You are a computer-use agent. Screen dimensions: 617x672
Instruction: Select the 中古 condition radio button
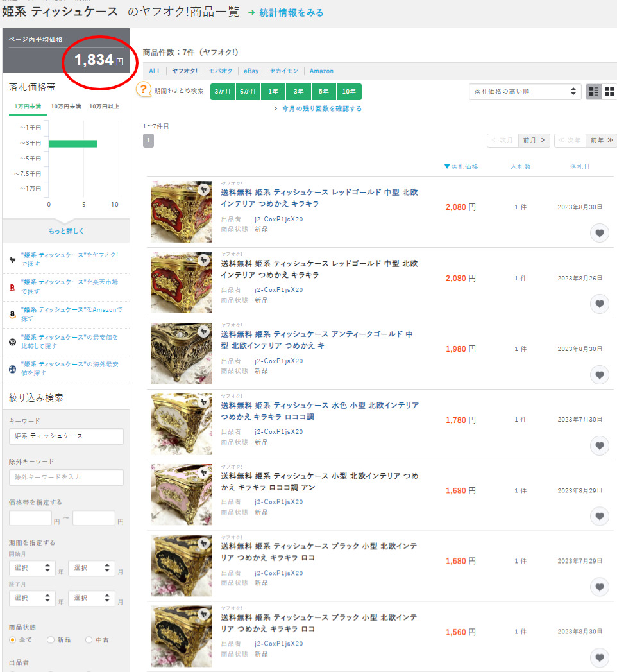click(x=89, y=640)
